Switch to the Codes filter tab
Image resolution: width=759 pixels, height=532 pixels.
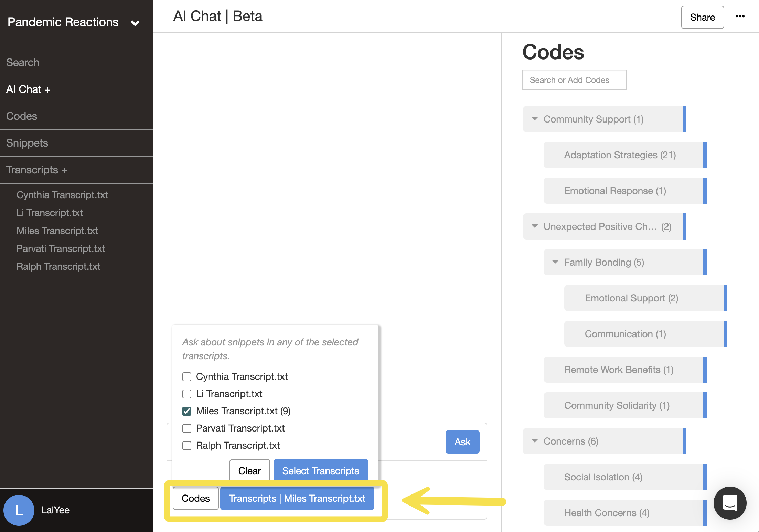pos(195,498)
